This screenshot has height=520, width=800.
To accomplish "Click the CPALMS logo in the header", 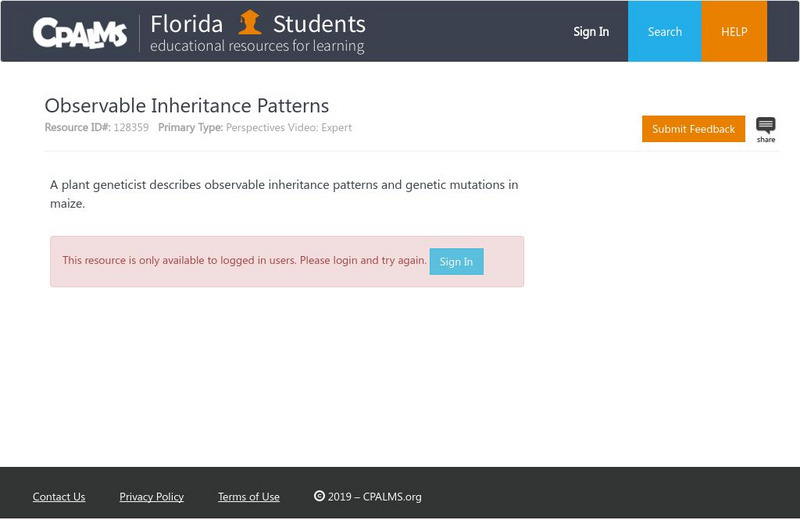I will point(80,32).
